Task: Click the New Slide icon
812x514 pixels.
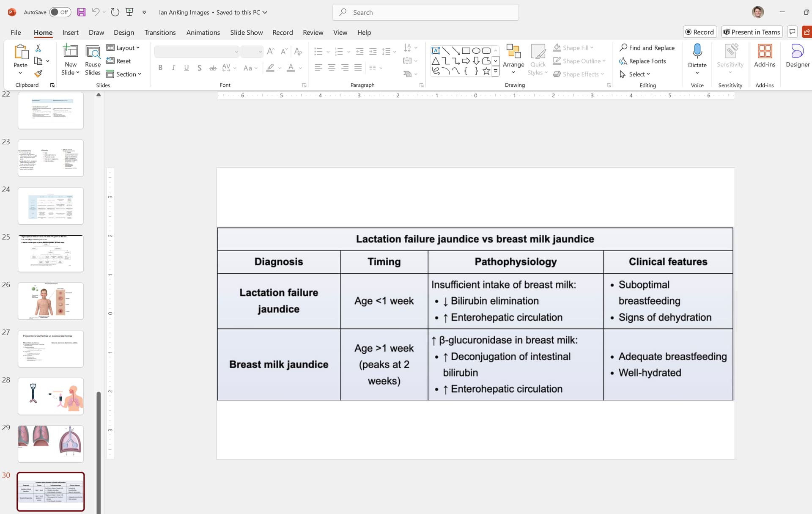Action: coord(70,51)
